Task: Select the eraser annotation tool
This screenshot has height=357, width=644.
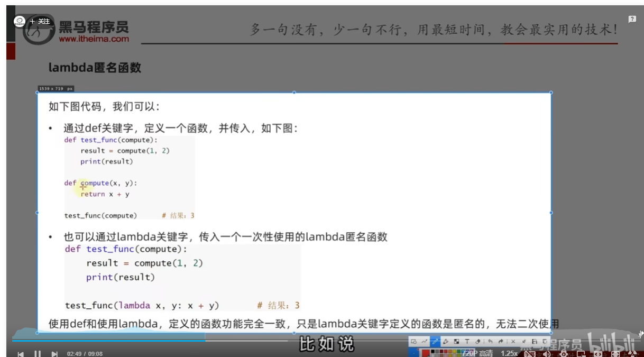Action: [477, 342]
